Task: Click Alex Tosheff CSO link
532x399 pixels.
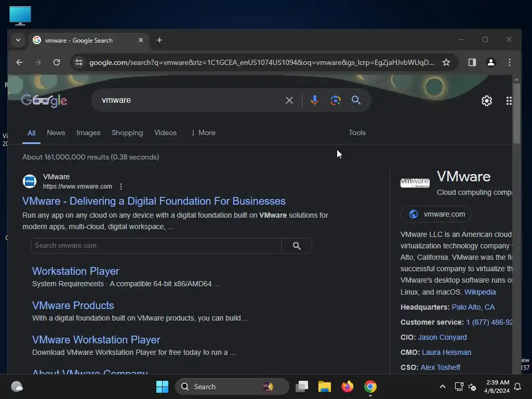Action: pos(440,367)
